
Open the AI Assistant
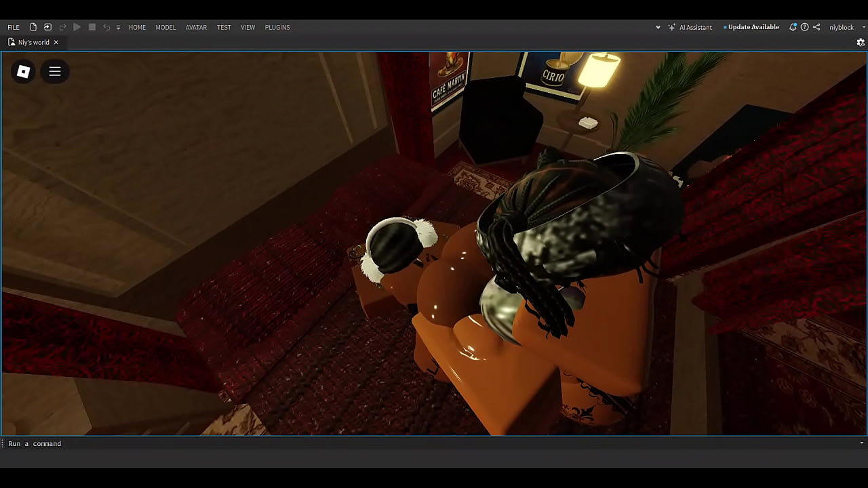pyautogui.click(x=690, y=27)
